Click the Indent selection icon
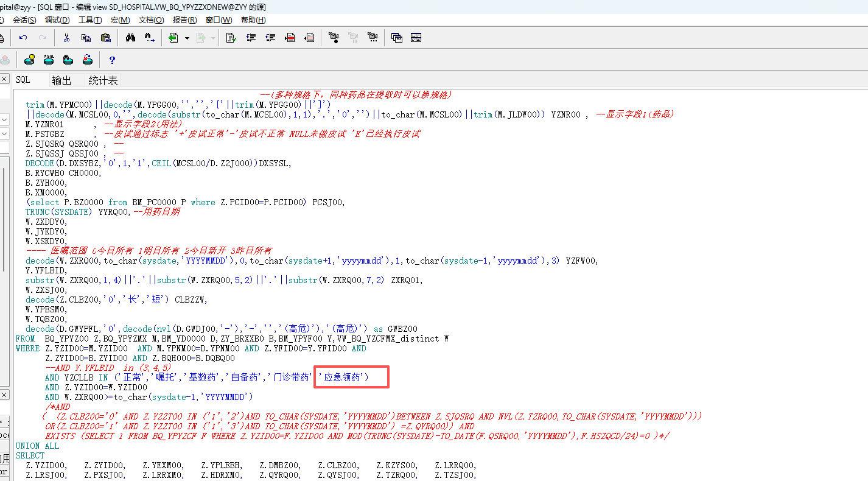 [x=250, y=38]
